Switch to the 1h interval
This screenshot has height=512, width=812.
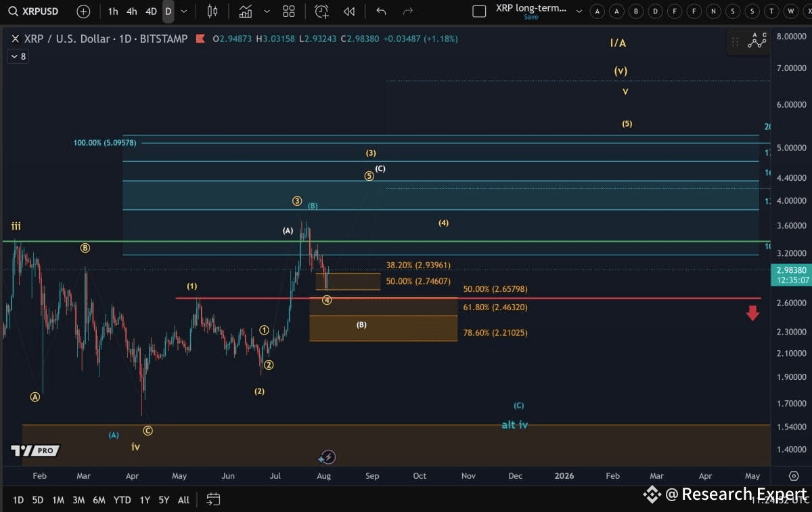click(113, 12)
